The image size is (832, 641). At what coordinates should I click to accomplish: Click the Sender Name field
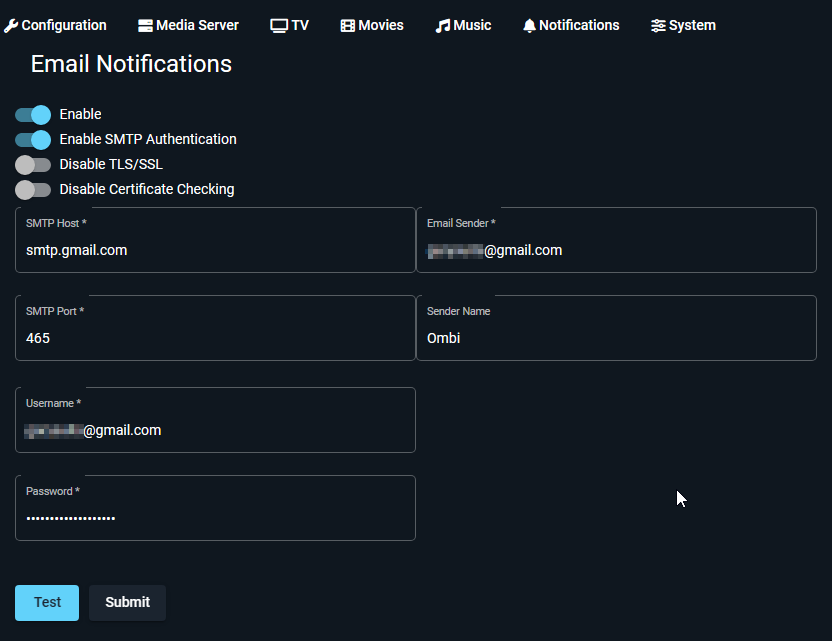tap(616, 338)
